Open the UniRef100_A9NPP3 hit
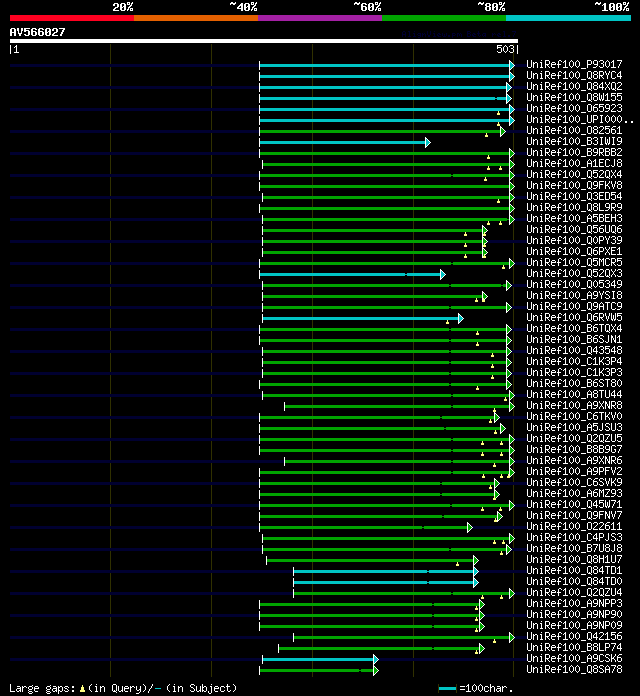 click(574, 604)
